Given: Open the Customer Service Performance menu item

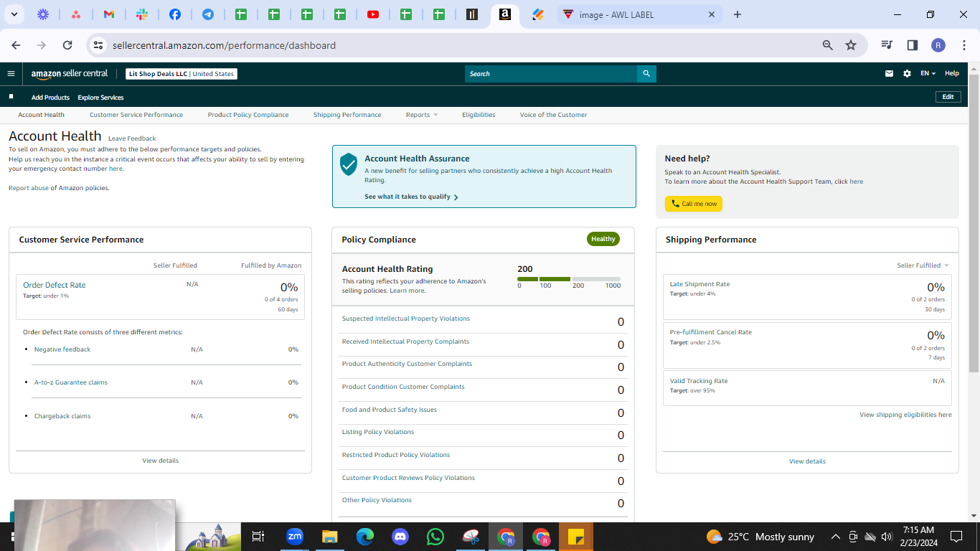Looking at the screenshot, I should click(136, 115).
